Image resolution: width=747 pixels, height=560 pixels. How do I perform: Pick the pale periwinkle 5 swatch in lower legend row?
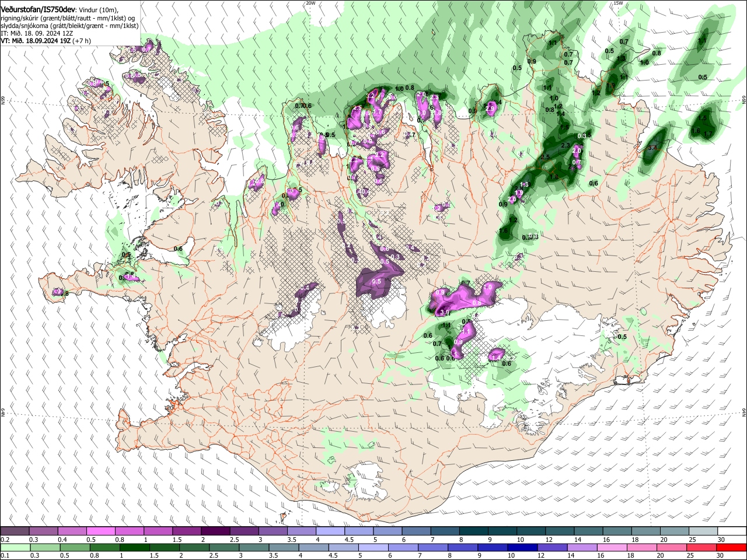(373, 547)
